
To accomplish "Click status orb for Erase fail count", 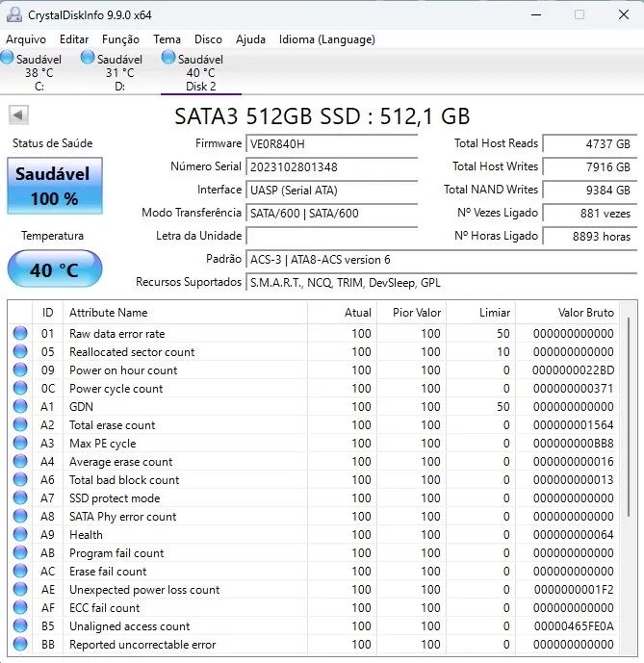I will click(20, 571).
